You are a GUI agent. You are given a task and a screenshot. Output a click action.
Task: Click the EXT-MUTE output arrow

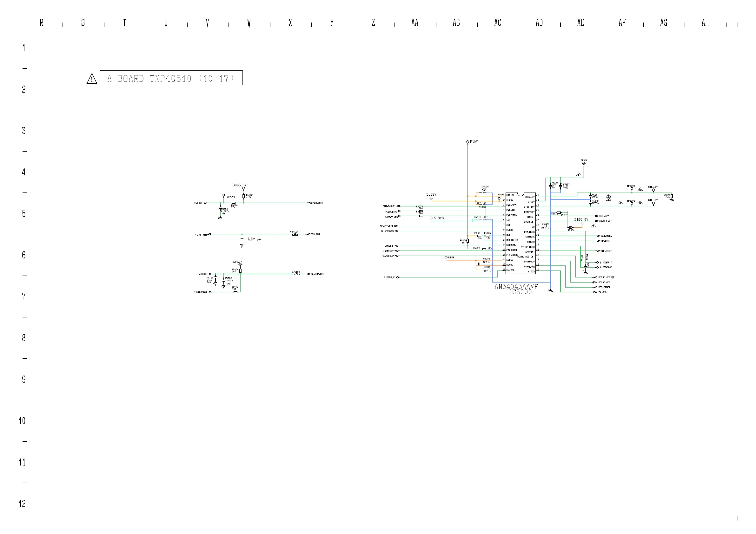[x=598, y=236]
